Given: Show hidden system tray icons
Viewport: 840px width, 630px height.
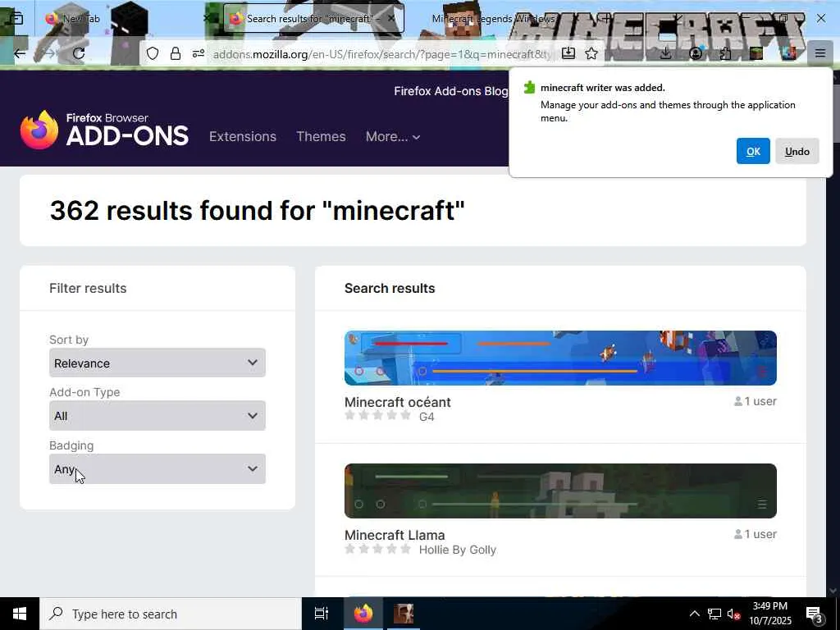Looking at the screenshot, I should click(x=694, y=614).
